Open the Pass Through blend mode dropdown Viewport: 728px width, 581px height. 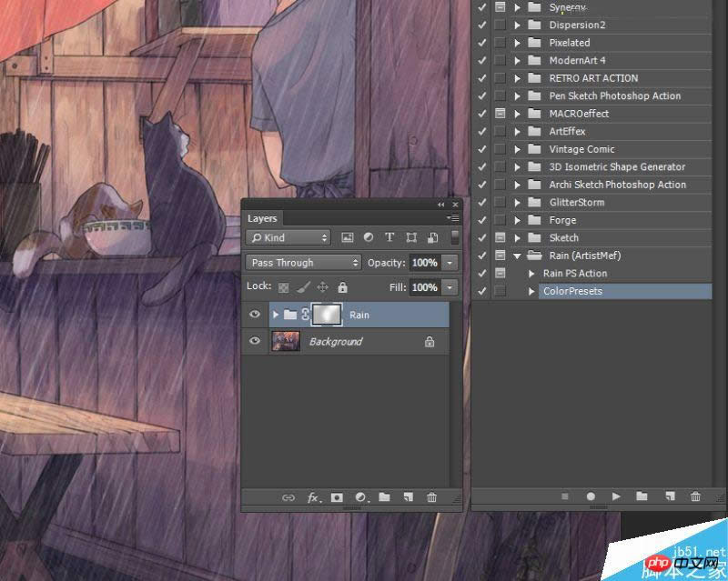coord(304,263)
